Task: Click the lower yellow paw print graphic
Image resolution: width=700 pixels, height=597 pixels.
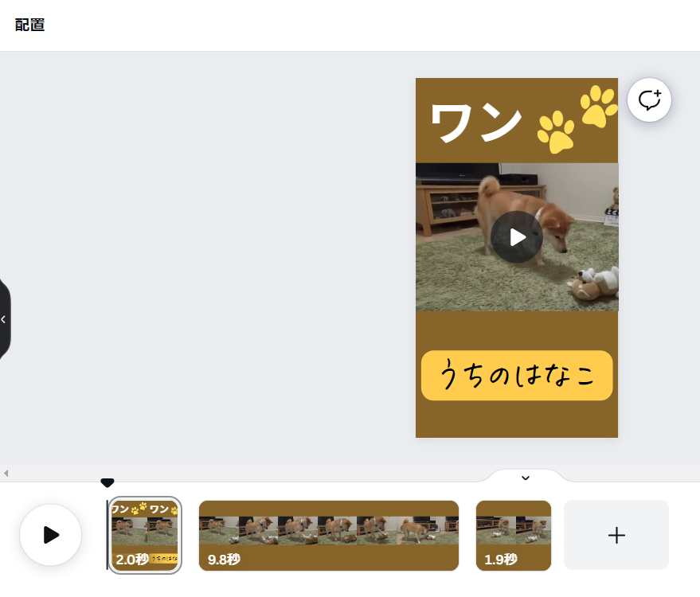Action: point(556,132)
